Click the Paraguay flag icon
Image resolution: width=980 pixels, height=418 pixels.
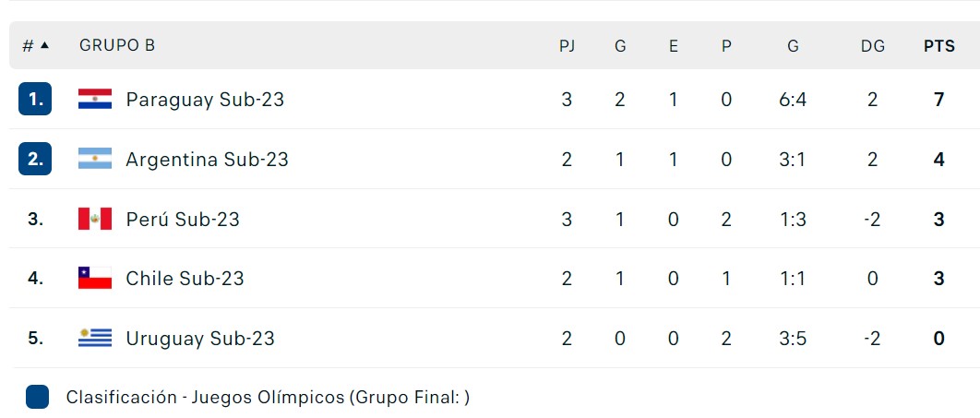click(95, 100)
